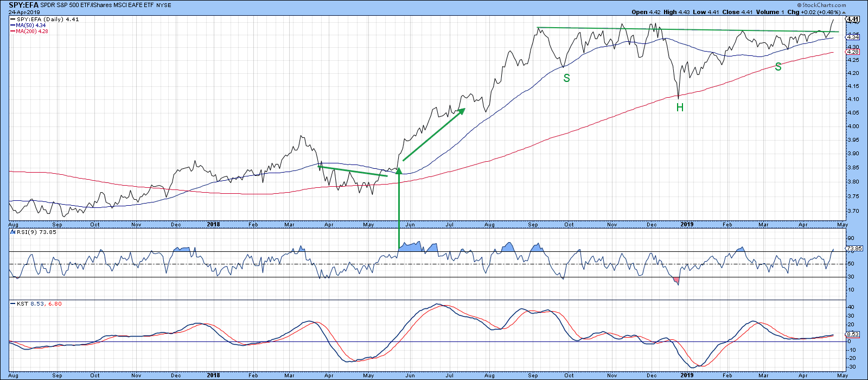
Task: Click the 8.53 KST value tag on the right axis
Action: tap(853, 334)
